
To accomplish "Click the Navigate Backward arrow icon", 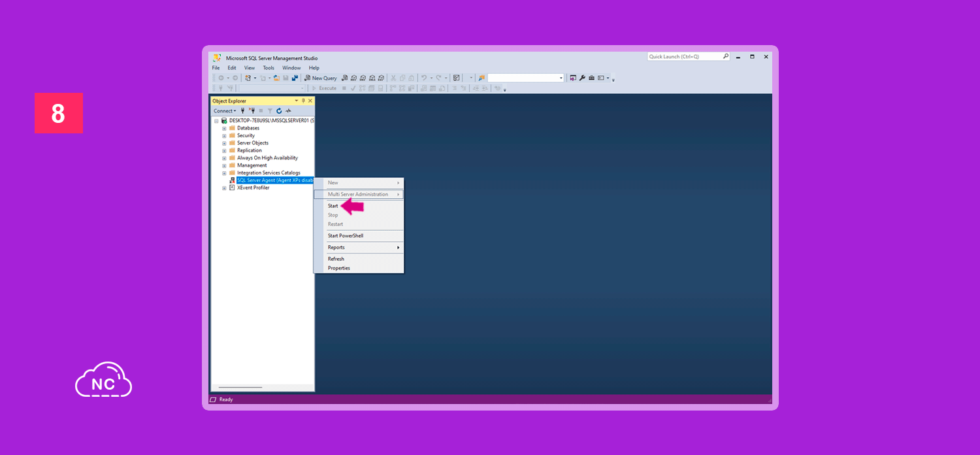I will (221, 78).
